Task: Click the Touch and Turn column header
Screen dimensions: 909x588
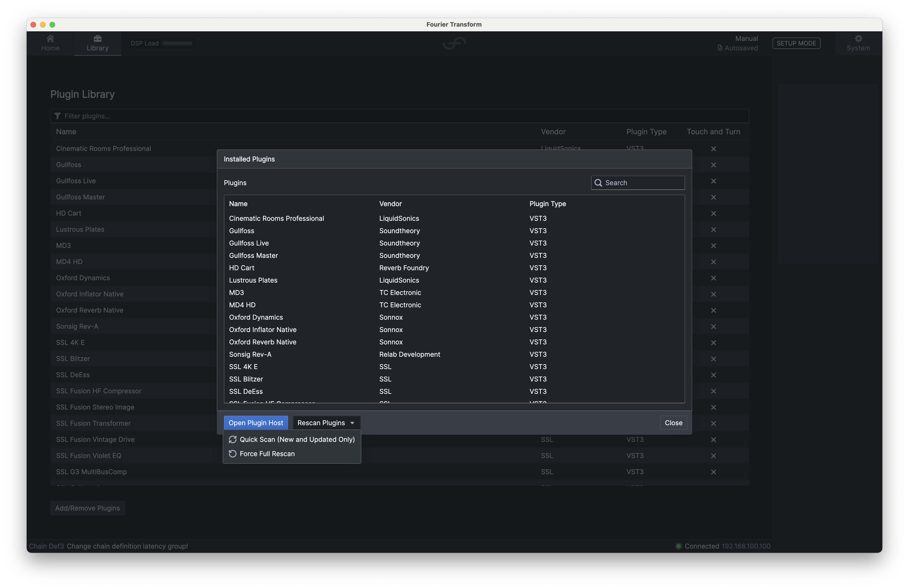Action: [713, 132]
